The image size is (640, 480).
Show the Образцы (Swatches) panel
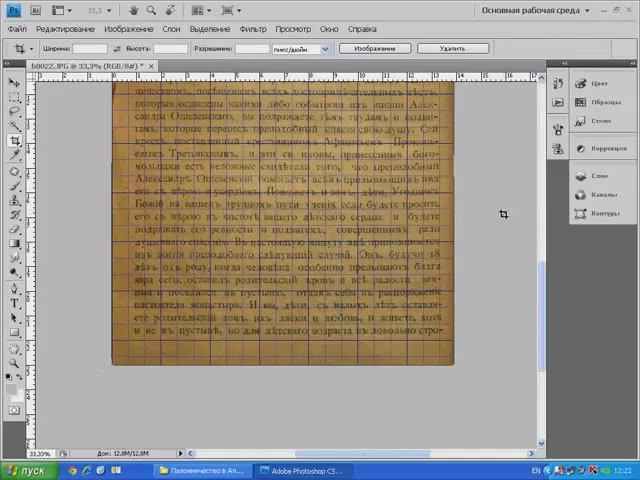(605, 102)
